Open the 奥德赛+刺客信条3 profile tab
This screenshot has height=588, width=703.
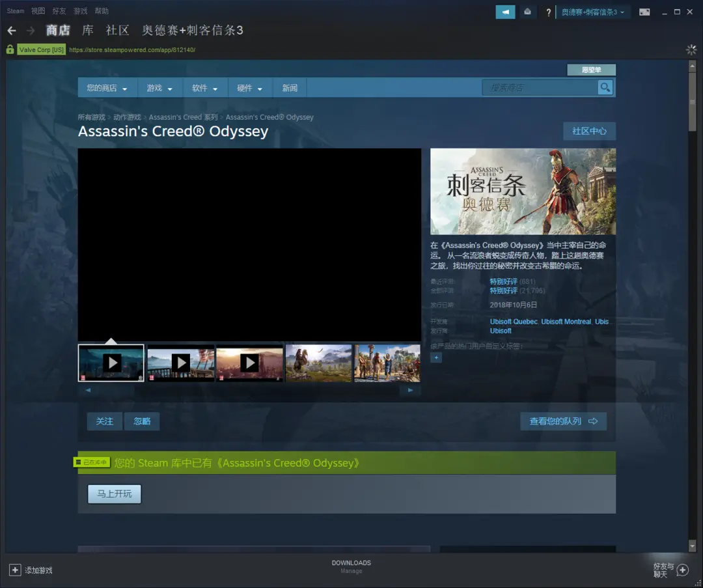coord(193,31)
